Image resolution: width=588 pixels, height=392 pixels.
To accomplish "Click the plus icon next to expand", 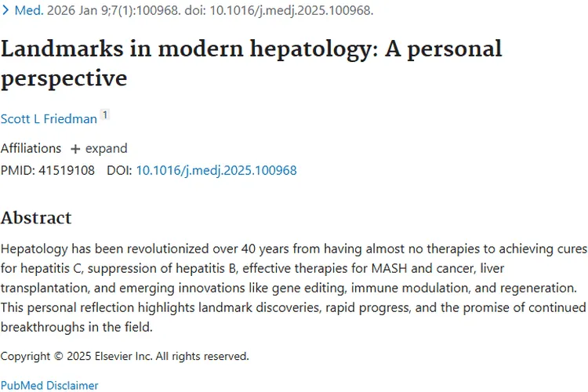I will [75, 149].
